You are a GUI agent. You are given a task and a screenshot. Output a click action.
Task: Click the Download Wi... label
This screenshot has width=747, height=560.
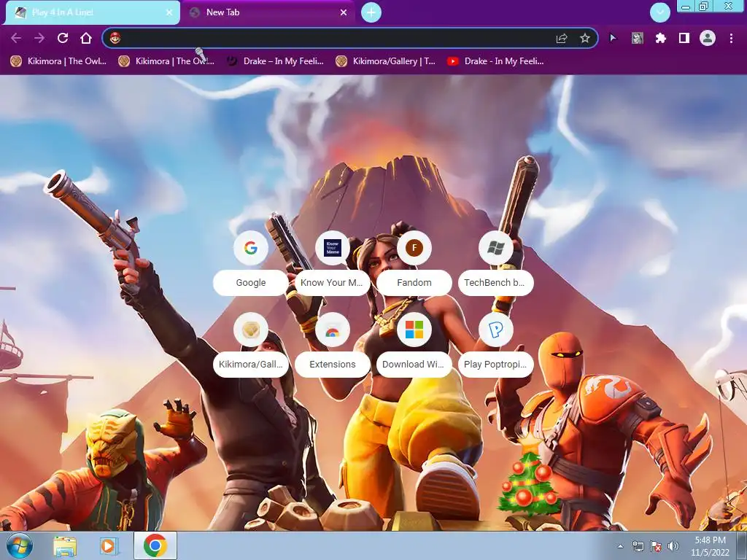(x=414, y=365)
